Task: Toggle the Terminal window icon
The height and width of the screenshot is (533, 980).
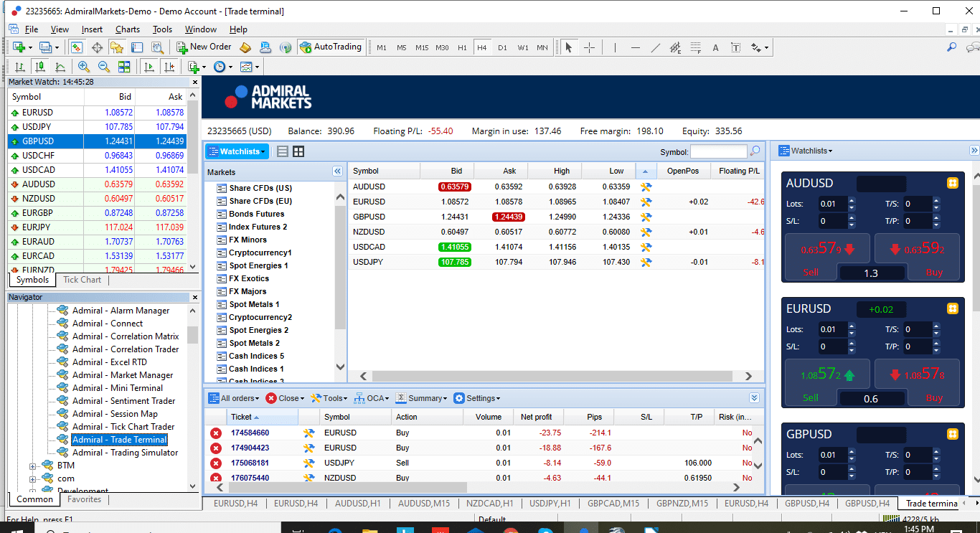Action: (x=137, y=47)
